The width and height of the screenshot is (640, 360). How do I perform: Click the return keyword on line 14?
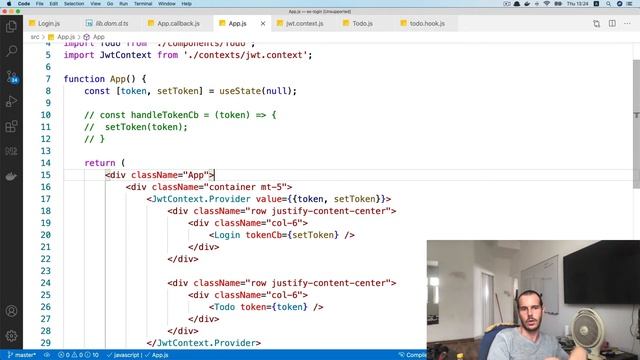(x=100, y=163)
